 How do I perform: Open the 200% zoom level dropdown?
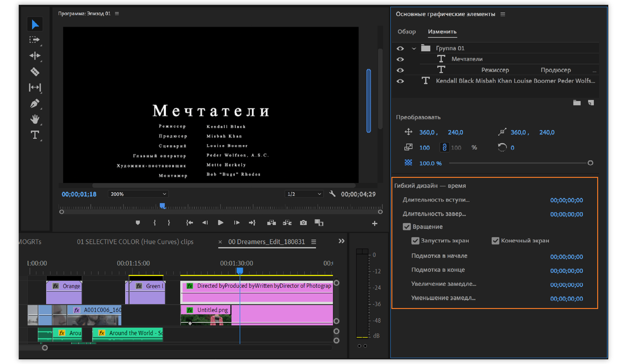tap(138, 194)
